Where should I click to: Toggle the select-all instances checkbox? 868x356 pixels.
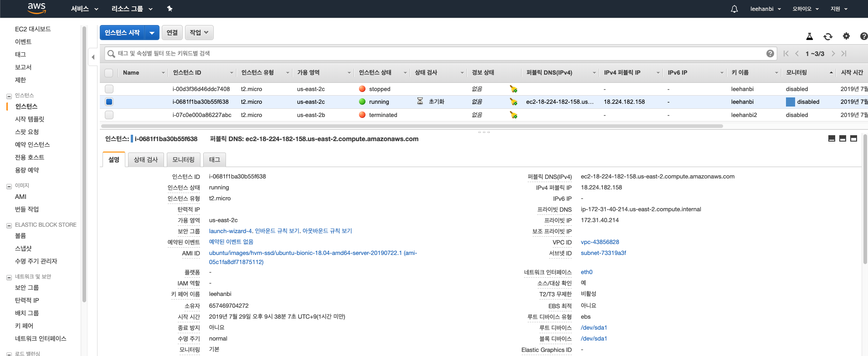pos(108,73)
